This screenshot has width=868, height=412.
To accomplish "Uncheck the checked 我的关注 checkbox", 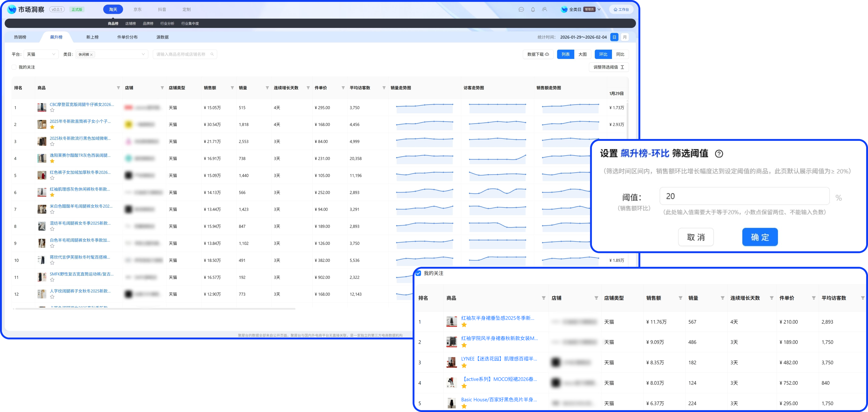I will (418, 273).
